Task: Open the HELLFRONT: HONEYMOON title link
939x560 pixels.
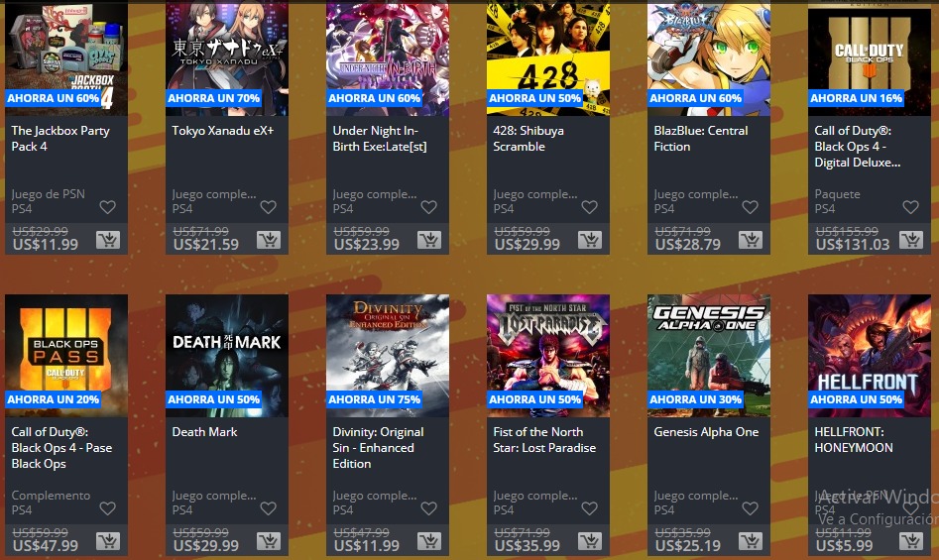Action: pyautogui.click(x=854, y=440)
